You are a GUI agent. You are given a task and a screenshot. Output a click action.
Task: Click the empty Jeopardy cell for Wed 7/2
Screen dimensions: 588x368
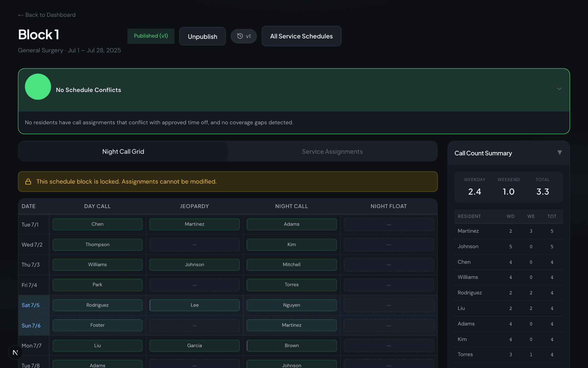194,244
